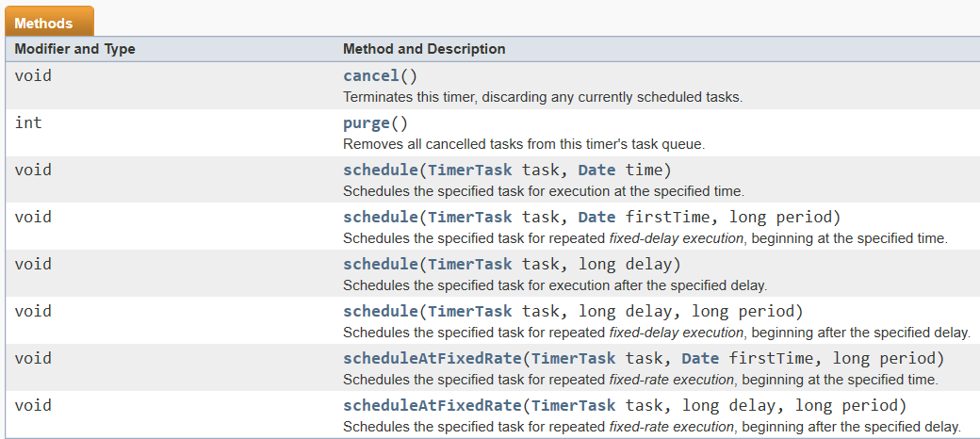Viewport: 980px width, 439px height.
Task: Open the purge() method link
Action: pyautogui.click(x=367, y=123)
